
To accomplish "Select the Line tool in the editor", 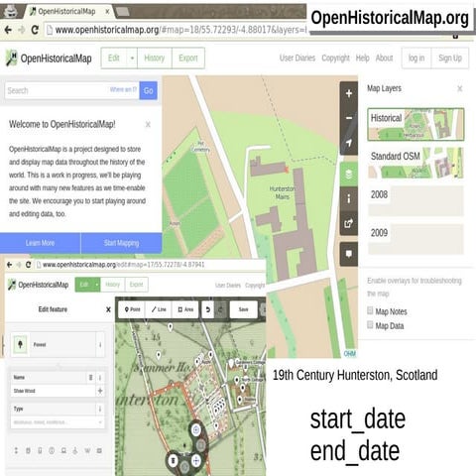I will [159, 309].
